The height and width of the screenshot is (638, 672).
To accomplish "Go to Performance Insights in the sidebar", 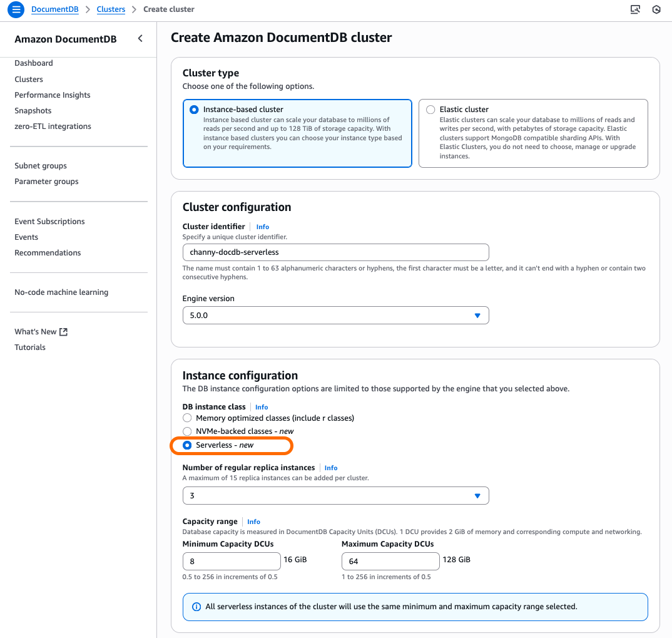I will [x=52, y=95].
